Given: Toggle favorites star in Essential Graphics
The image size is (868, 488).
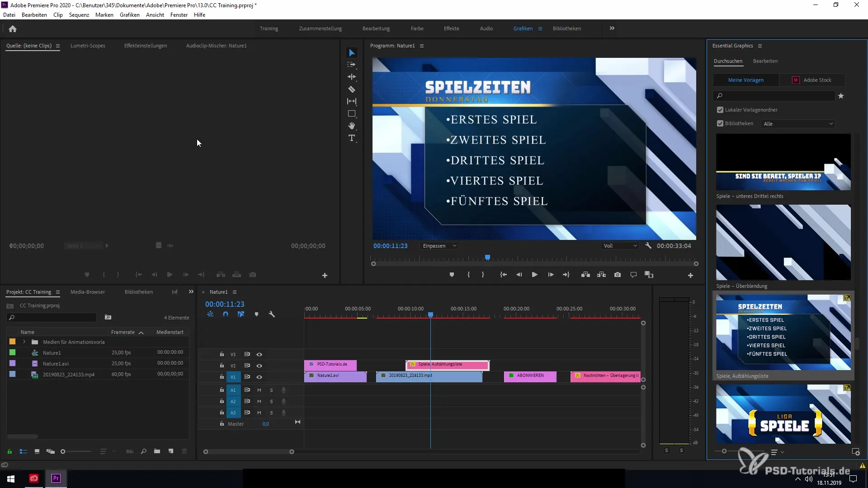Looking at the screenshot, I should 841,96.
